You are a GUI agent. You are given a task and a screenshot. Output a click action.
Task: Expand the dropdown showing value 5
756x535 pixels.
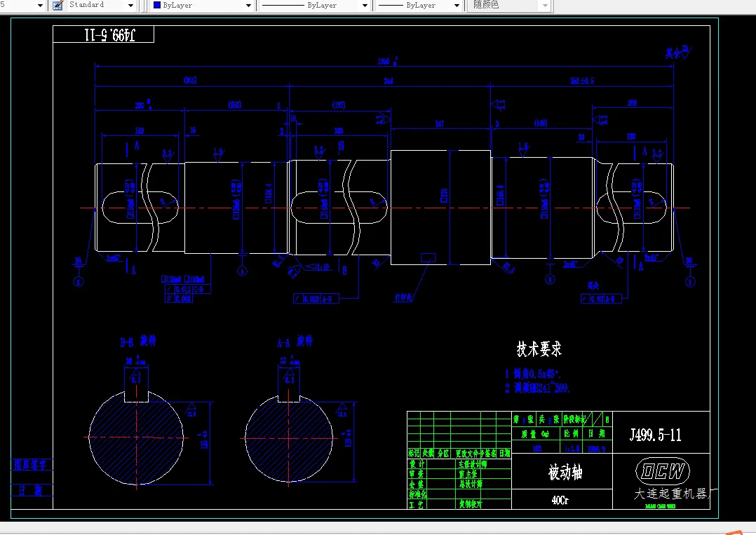tap(40, 6)
